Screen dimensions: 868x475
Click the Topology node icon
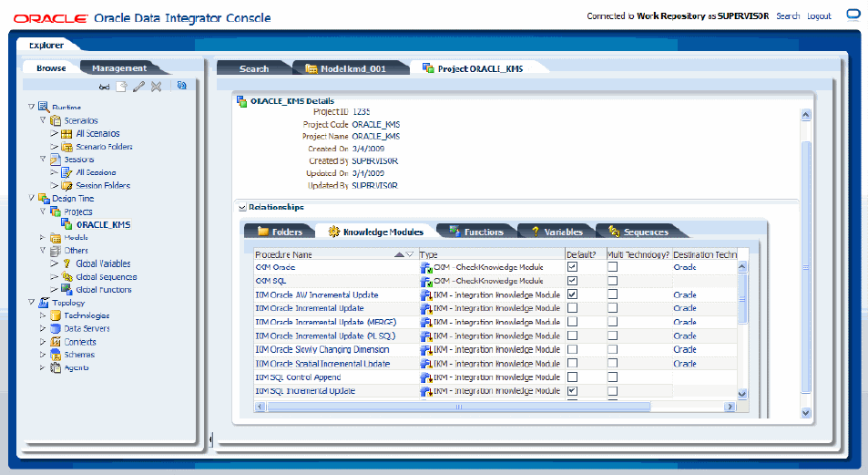(44, 303)
